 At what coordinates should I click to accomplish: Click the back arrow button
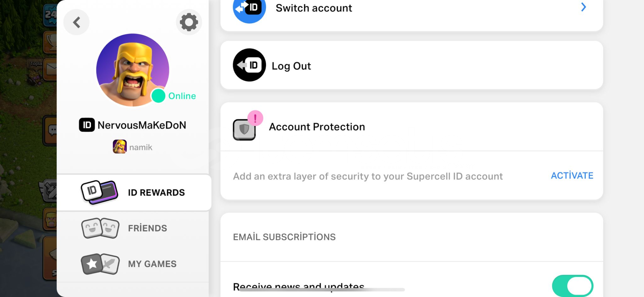(76, 22)
